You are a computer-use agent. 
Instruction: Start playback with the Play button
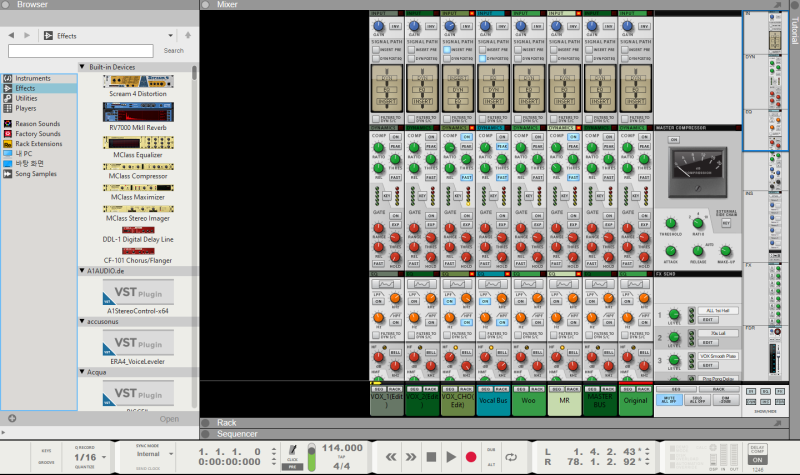451,457
